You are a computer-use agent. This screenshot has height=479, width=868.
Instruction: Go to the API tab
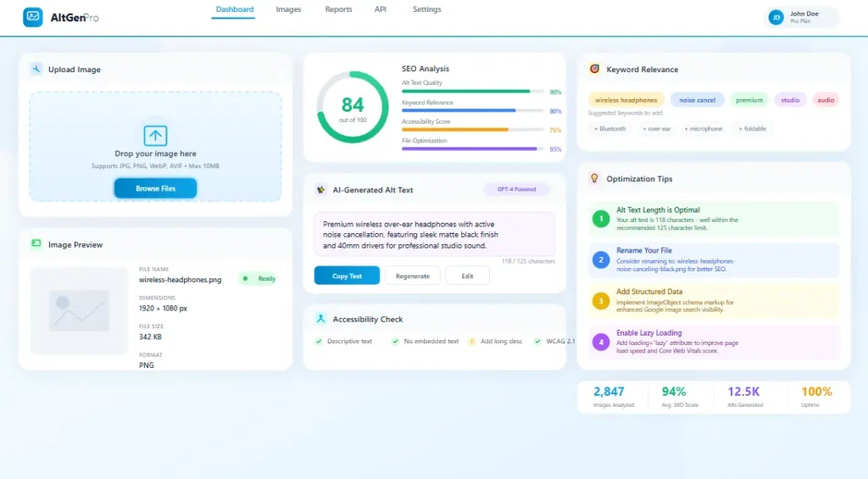tap(381, 9)
